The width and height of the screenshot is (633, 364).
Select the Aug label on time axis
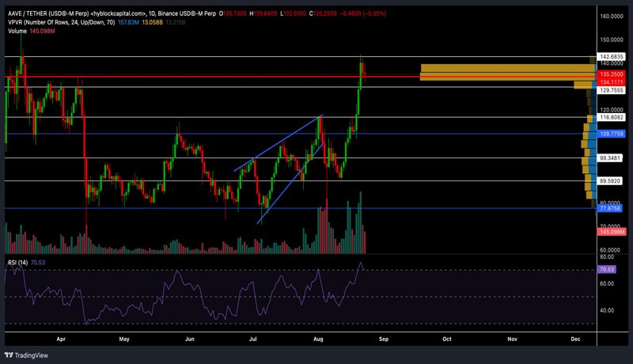tap(318, 338)
